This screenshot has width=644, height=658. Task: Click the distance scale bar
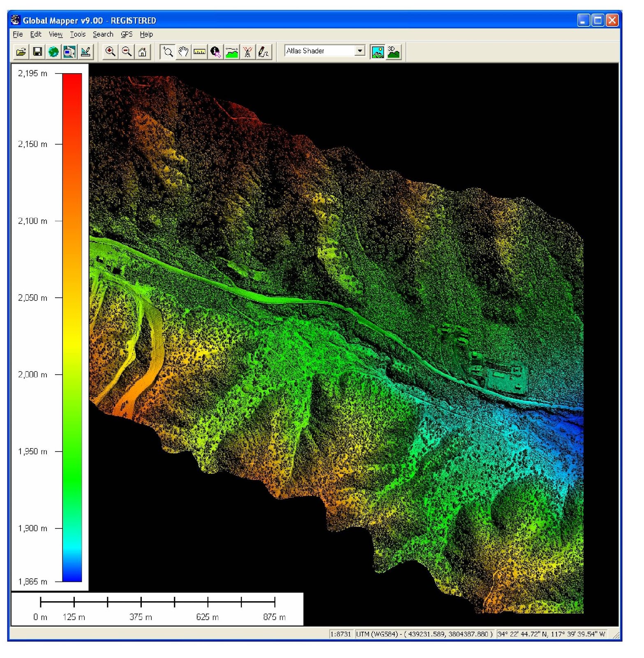pyautogui.click(x=158, y=602)
